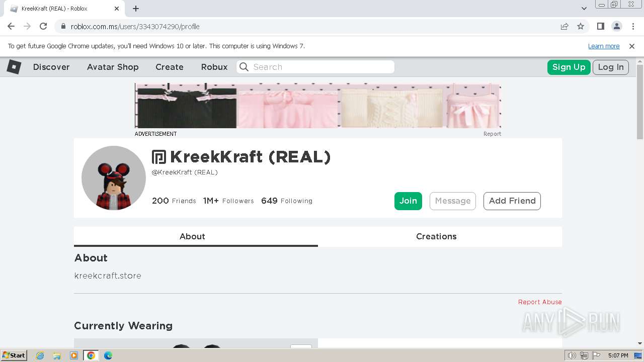The image size is (644, 362).
Task: Click the @KreekKraft (REAL) username text
Action: 185,172
